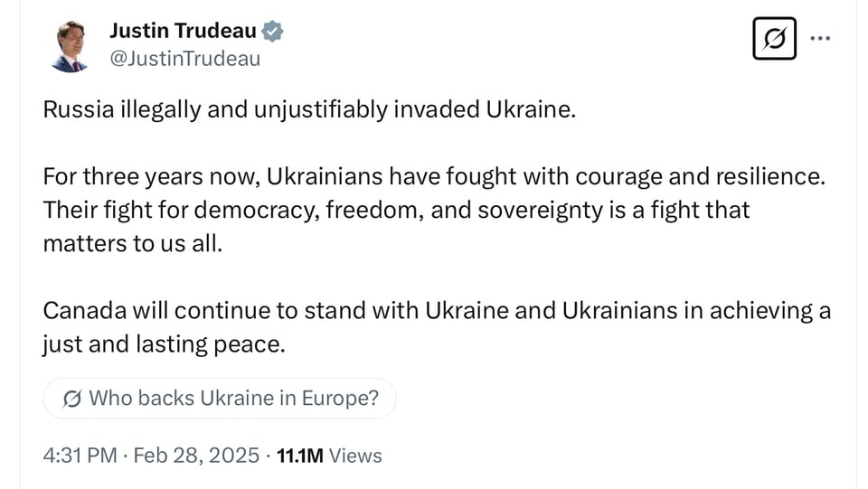868x489 pixels.
Task: Click the line "Their fight for democracy, freedom"
Action: pyautogui.click(x=396, y=211)
